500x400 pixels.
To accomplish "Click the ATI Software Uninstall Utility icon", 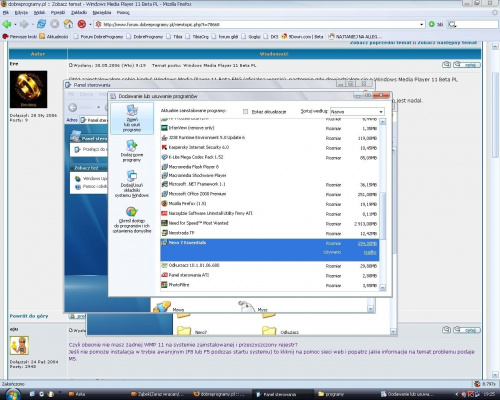I will click(x=164, y=213).
